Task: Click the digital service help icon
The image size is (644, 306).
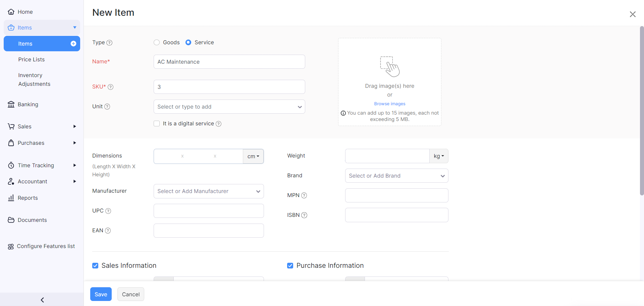Action: (x=218, y=124)
